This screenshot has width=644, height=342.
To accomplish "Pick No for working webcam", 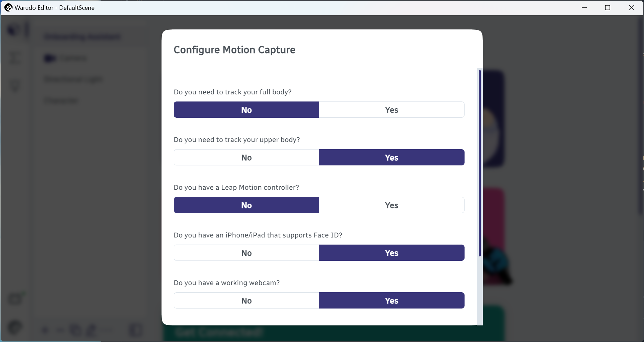I will pos(246,300).
